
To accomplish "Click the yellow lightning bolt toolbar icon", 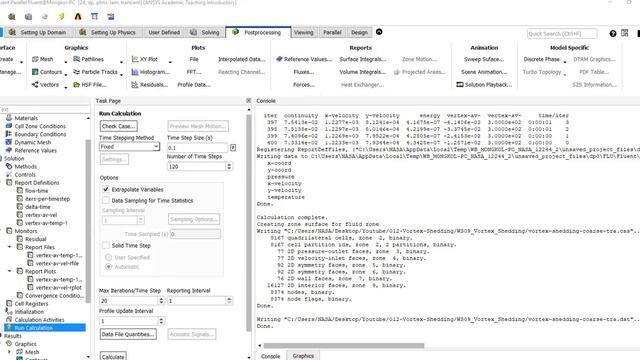I will [61, 16].
